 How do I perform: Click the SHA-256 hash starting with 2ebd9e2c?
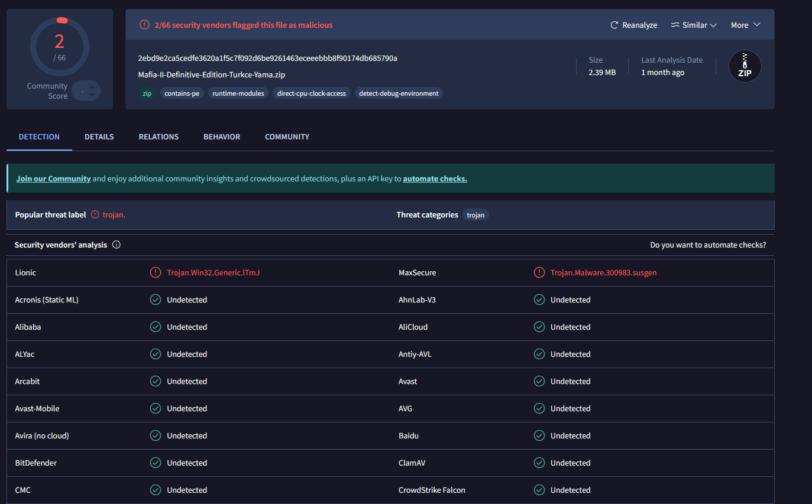coord(267,58)
